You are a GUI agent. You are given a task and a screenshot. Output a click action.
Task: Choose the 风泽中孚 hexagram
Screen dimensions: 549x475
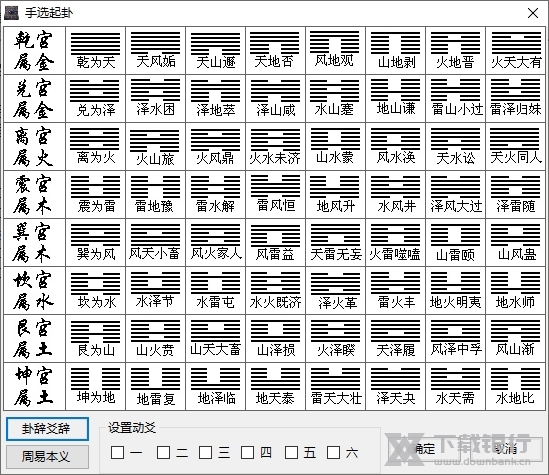click(x=455, y=338)
